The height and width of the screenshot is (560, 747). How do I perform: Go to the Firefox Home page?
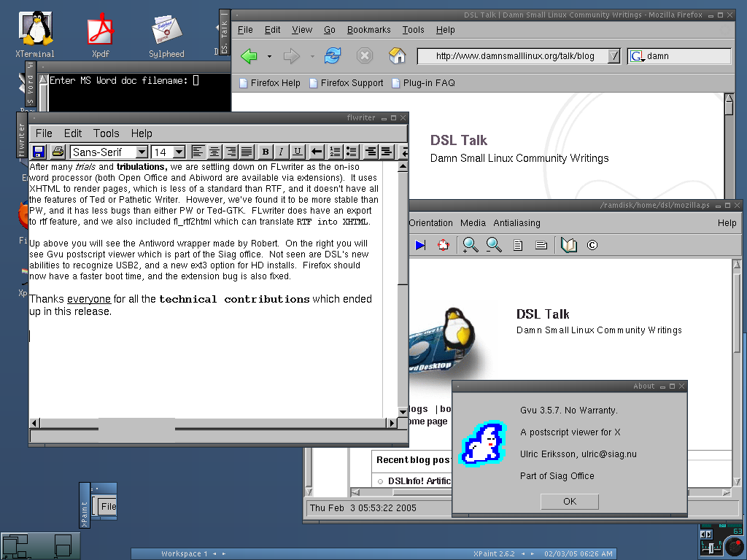coord(398,55)
